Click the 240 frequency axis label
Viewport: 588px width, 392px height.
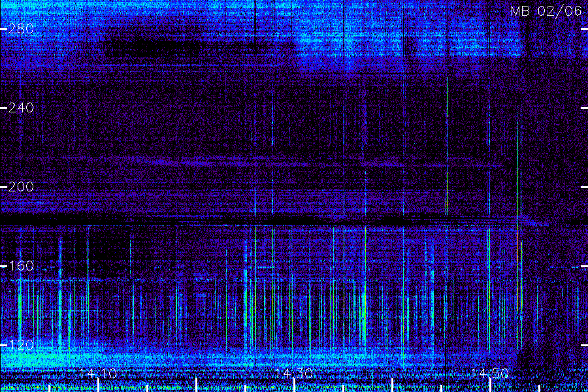[x=21, y=108]
